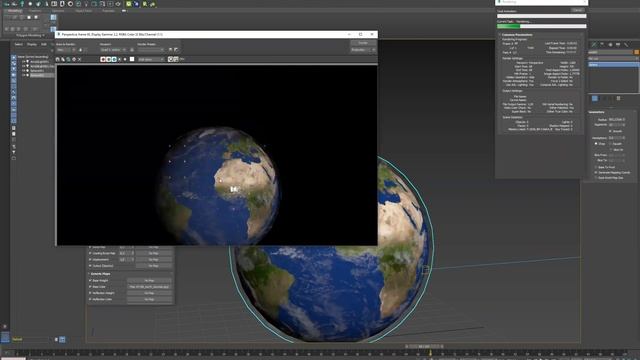Click the Displacement No Map button
The image size is (640, 360).
tap(153, 260)
